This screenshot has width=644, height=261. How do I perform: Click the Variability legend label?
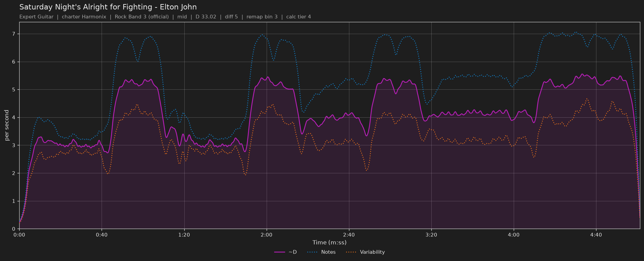coord(372,252)
